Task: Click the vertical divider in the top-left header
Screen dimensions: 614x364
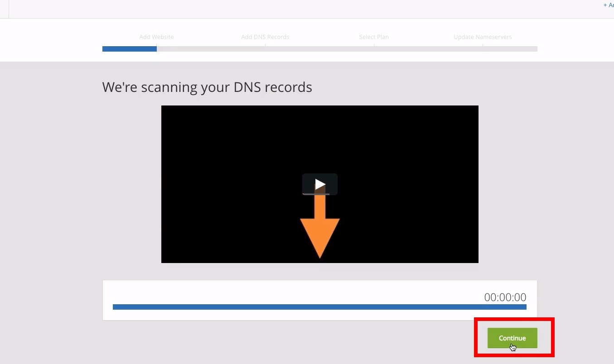Action: (x=9, y=9)
